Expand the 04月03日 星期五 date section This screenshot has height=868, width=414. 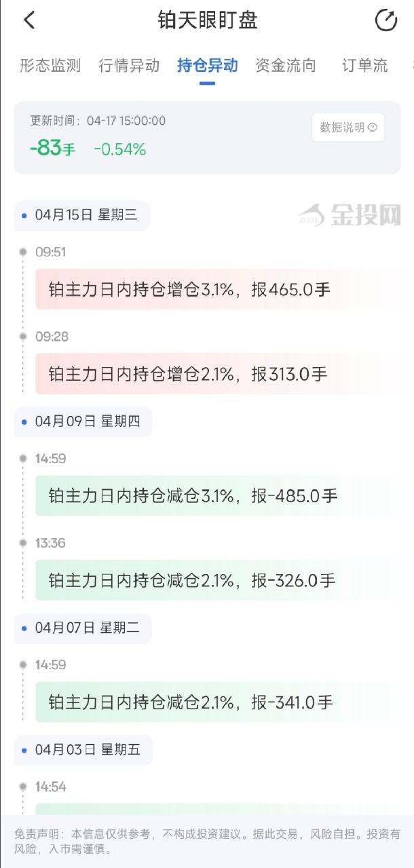(x=83, y=749)
